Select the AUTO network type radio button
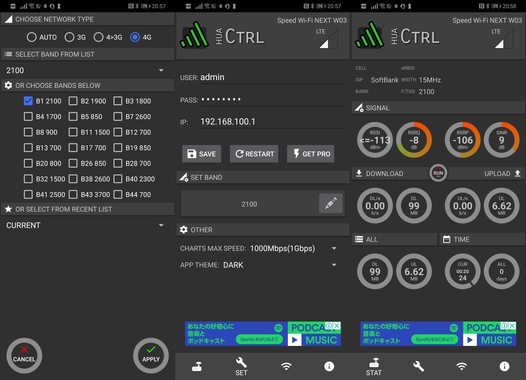 (32, 37)
